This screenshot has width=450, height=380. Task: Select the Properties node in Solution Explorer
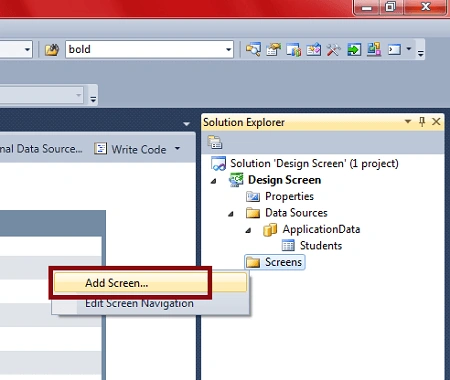(x=289, y=196)
